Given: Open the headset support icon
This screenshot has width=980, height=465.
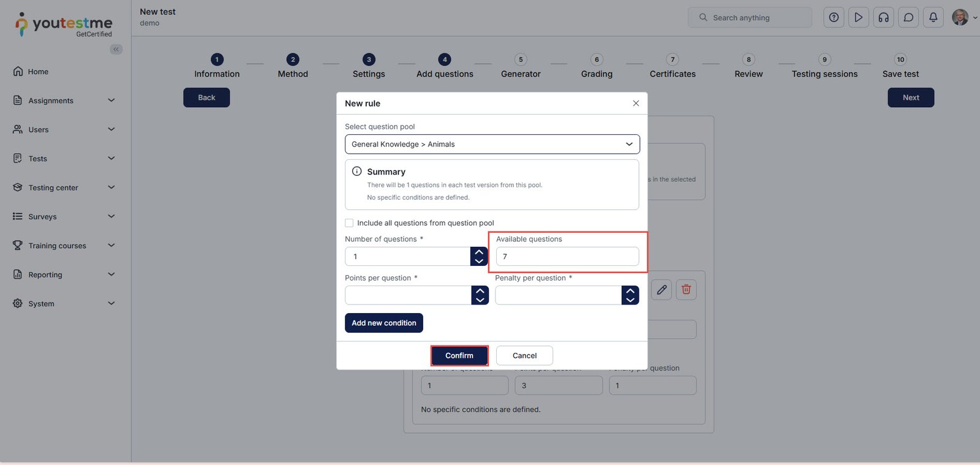Looking at the screenshot, I should (883, 18).
